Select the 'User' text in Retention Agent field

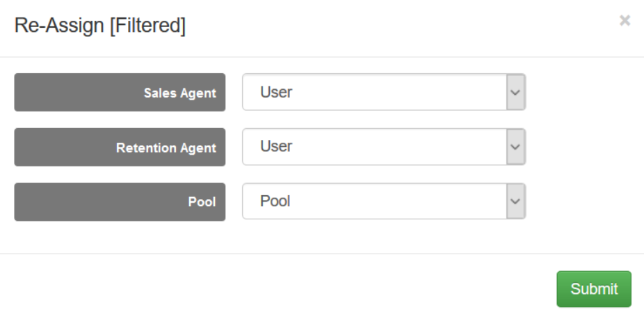(276, 146)
